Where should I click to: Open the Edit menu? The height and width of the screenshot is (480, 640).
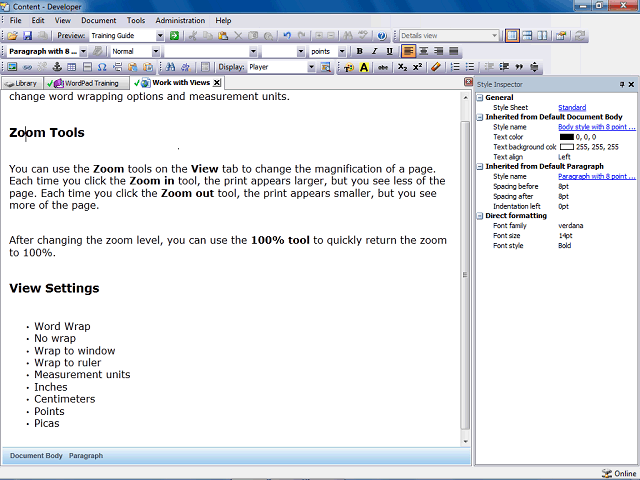(x=38, y=20)
